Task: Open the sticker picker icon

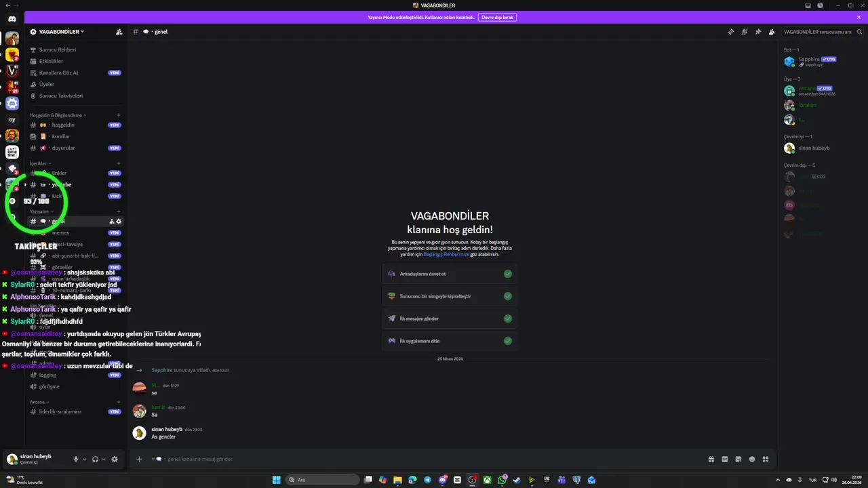Action: [738, 460]
